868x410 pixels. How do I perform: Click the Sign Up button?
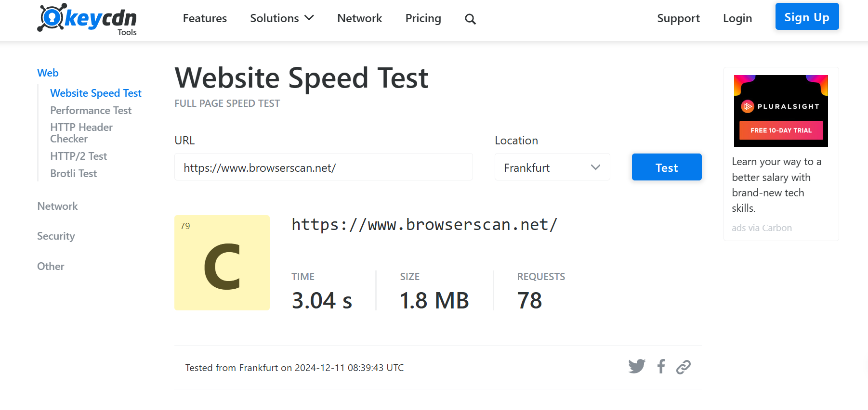[x=807, y=17]
